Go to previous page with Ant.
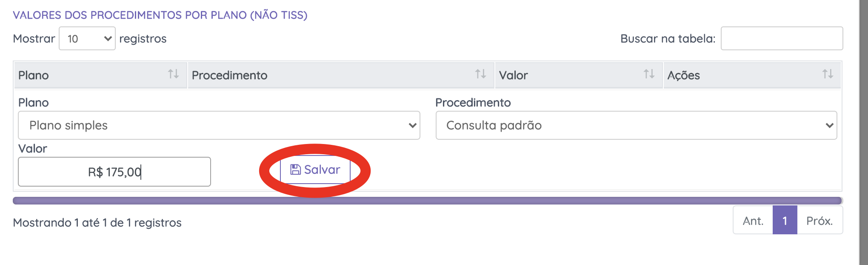Viewport: 868px width, 265px height. click(x=753, y=221)
